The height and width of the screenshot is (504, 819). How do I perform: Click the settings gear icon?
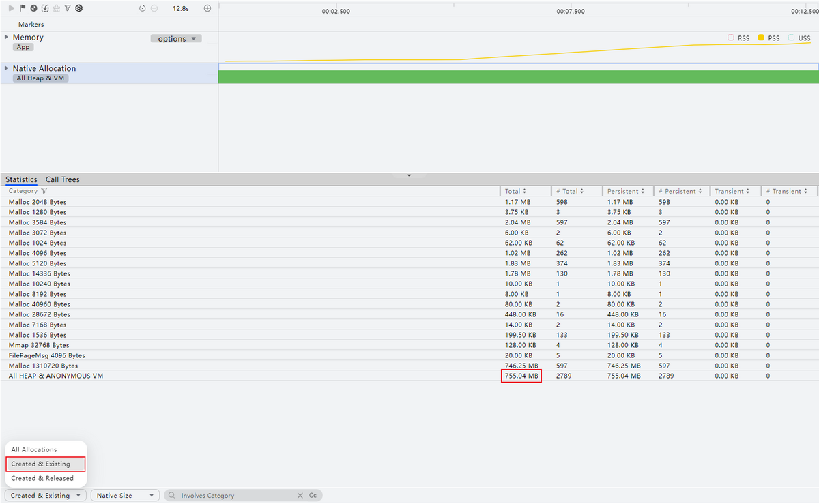click(x=79, y=8)
